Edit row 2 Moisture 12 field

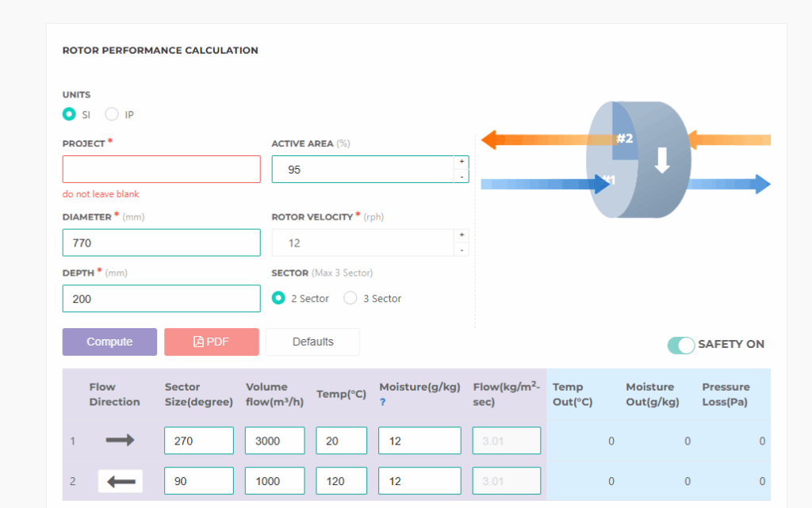tap(419, 481)
